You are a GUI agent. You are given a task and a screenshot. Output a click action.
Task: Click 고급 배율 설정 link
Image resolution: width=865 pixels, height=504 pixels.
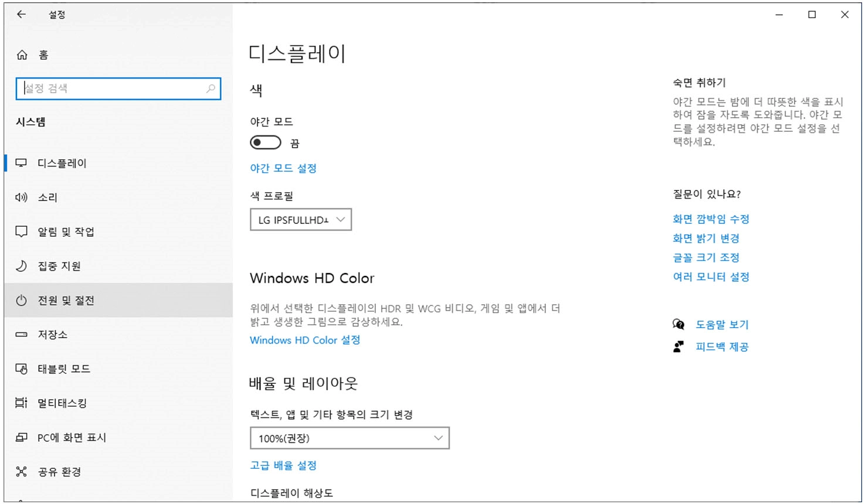283,465
